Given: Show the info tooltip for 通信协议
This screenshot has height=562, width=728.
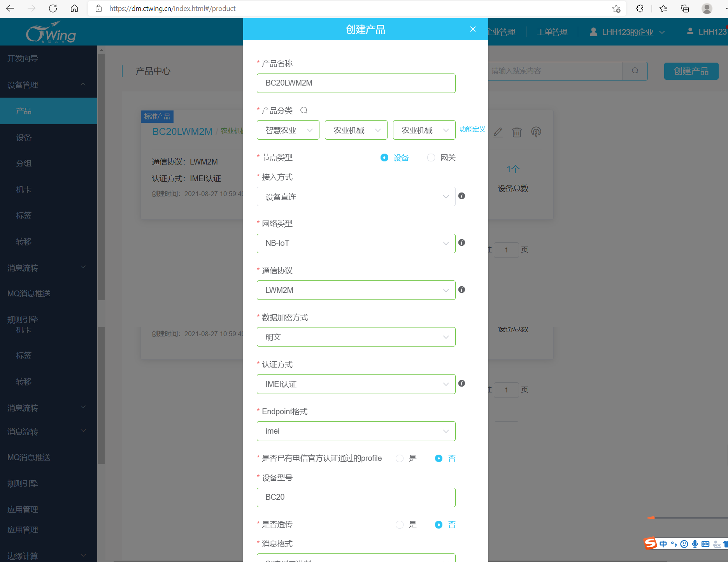Looking at the screenshot, I should pos(462,290).
